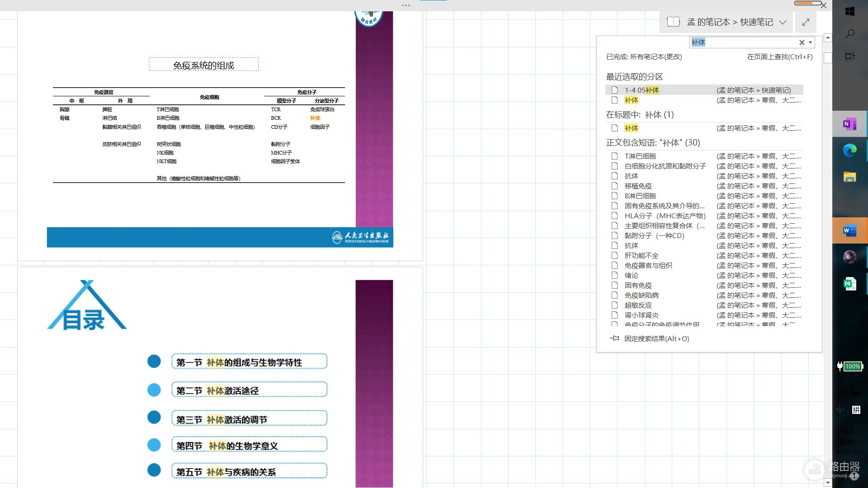Screen dimensions: 868x488
Task: Click the taskbar search magnifier icon
Action: point(849,34)
